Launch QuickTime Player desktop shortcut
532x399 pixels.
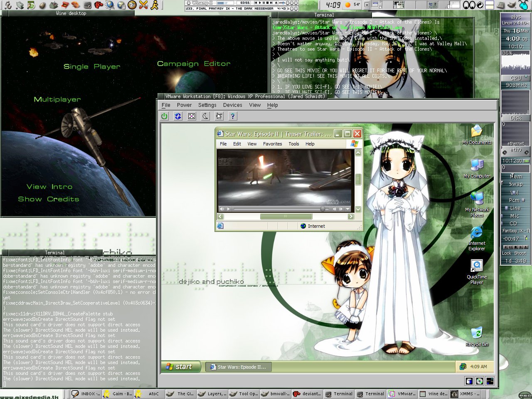pyautogui.click(x=477, y=272)
